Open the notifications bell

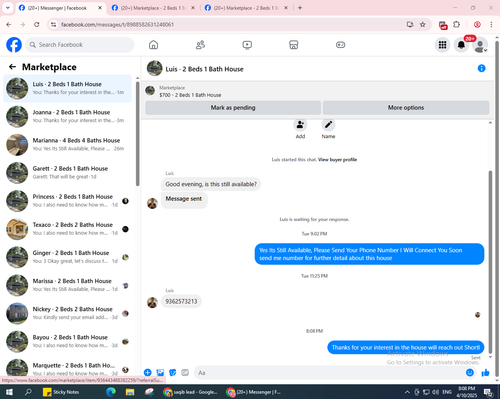pos(461,45)
